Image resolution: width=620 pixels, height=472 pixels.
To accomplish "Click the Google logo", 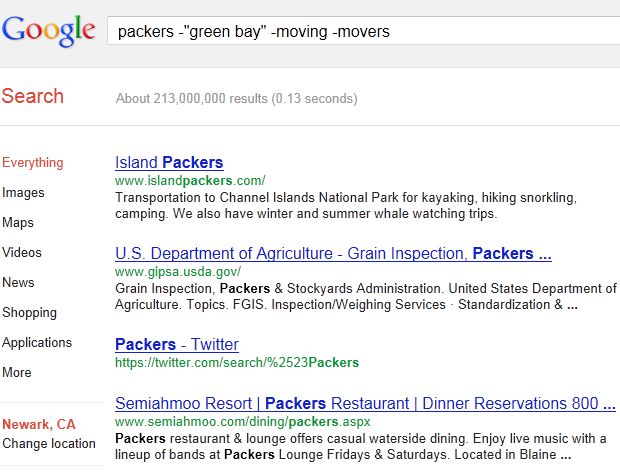I will pyautogui.click(x=54, y=30).
